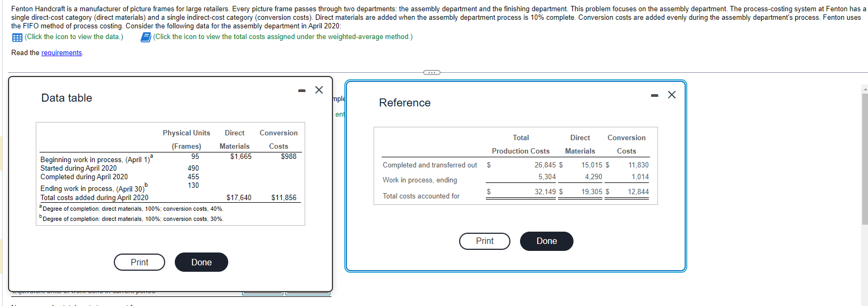Select the '$988' conversion costs value
The height and width of the screenshot is (306, 868).
tap(289, 156)
